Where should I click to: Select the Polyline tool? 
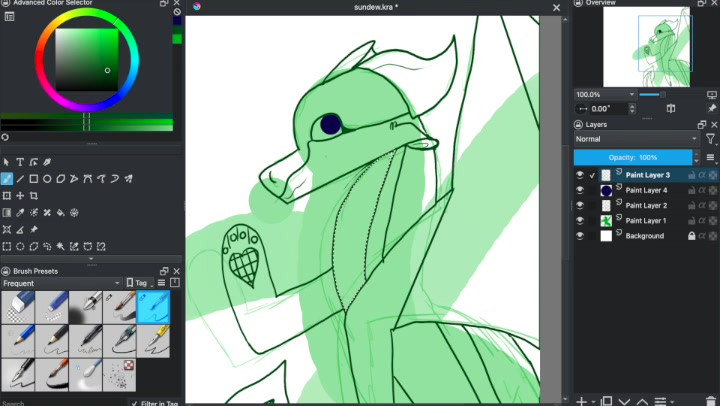(74, 179)
